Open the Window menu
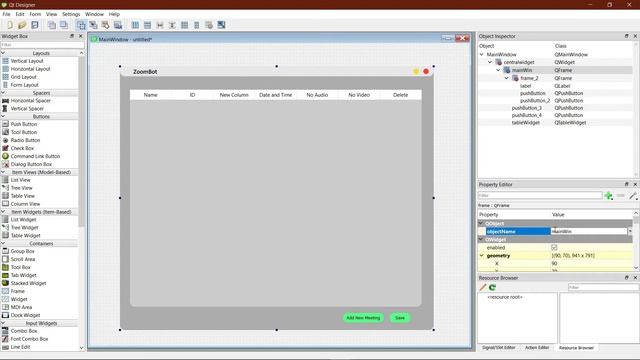640x360 pixels. (x=94, y=14)
